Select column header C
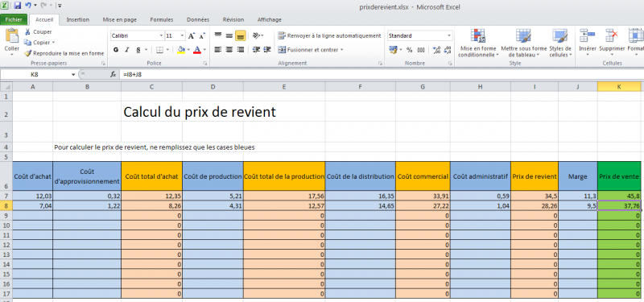The height and width of the screenshot is (302, 644). pos(151,87)
